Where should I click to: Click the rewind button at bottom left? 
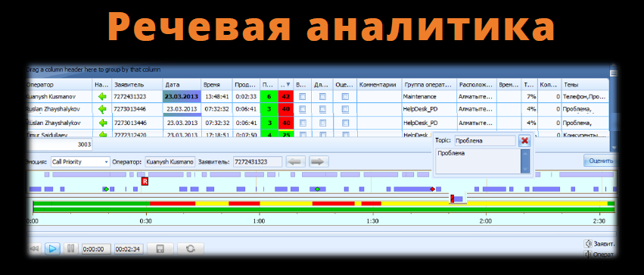(35, 248)
